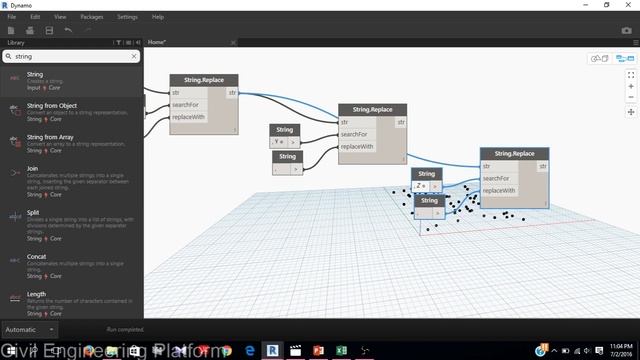
Task: Toggle to background 3D geometry navigation
Action: (599, 59)
